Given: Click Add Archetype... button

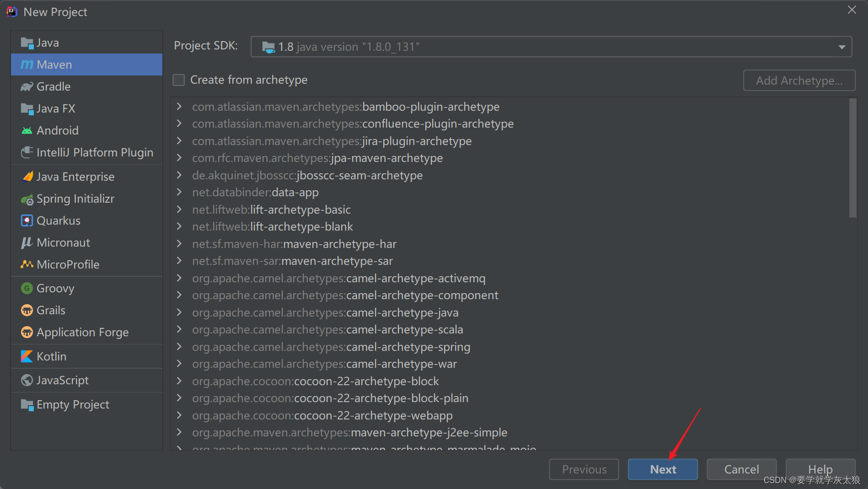Looking at the screenshot, I should coord(799,81).
